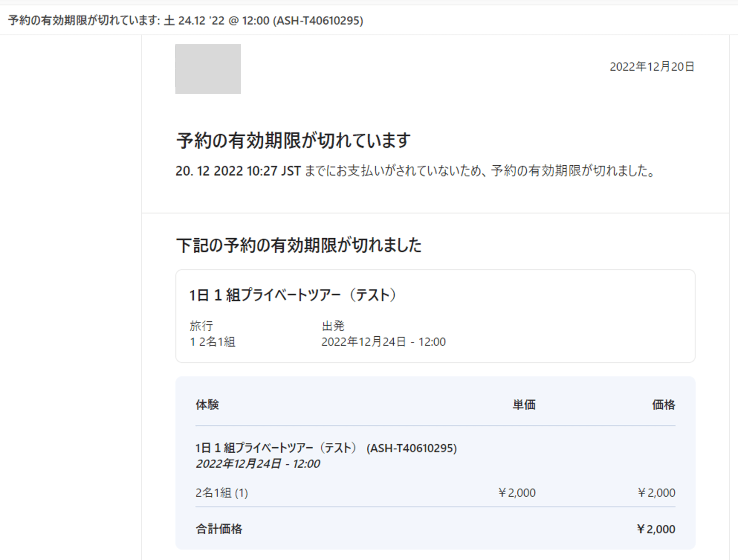
Task: Click the departure time 2022年12月24日 - 12:00 in card
Action: coord(383,342)
